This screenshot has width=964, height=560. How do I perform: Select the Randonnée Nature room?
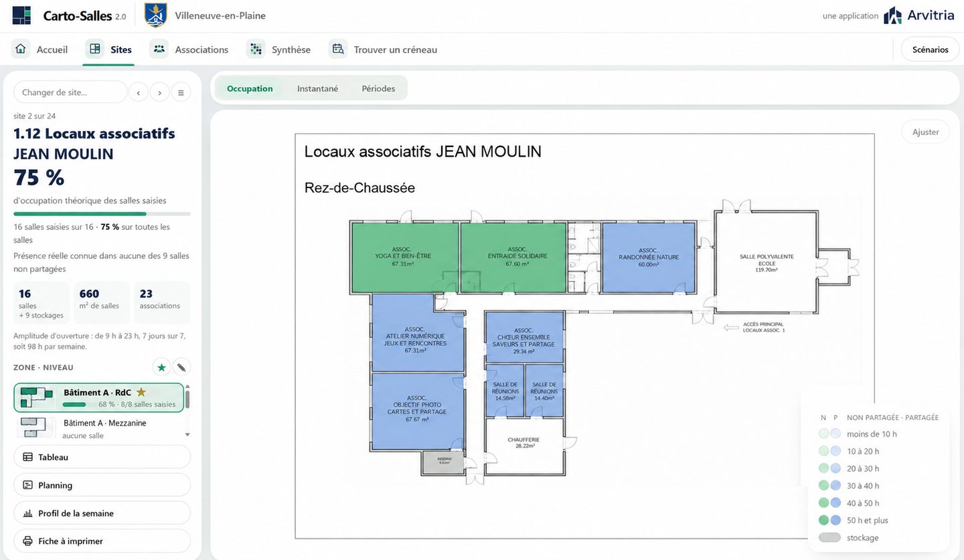pyautogui.click(x=648, y=258)
